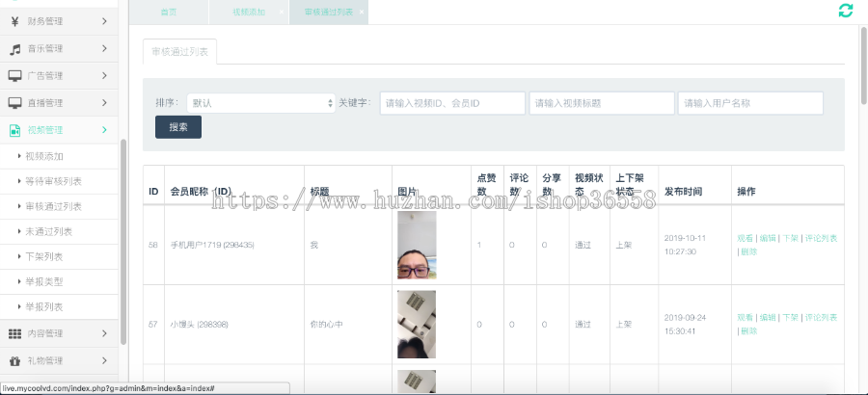
Task: Click the thumbnail image of video 57
Action: [x=417, y=324]
